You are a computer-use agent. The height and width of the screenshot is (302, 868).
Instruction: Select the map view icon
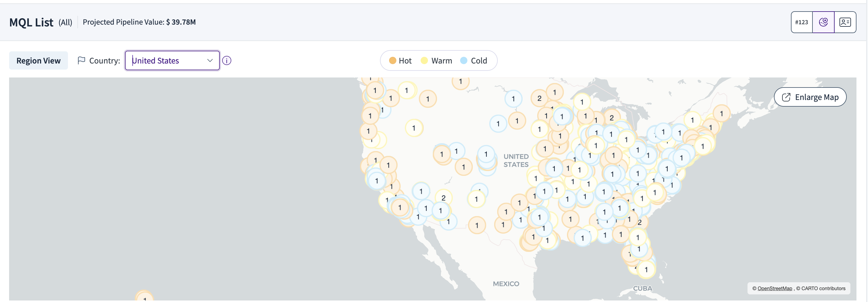pos(823,22)
